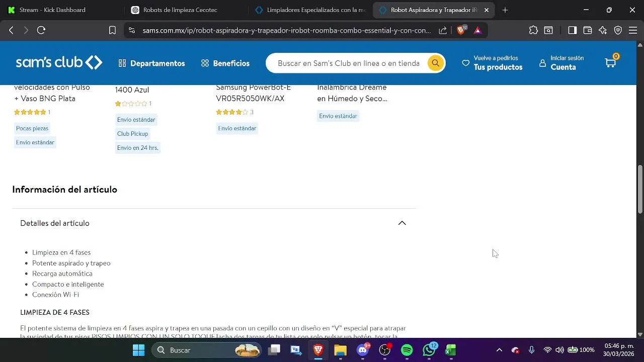Submit search with the yellow magnifier button
Screen dimensions: 644x362
click(x=435, y=63)
